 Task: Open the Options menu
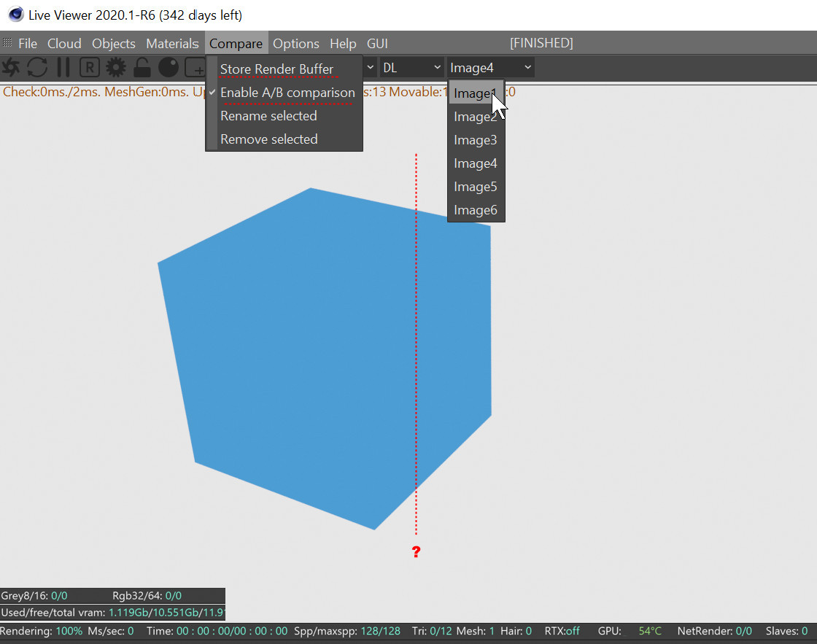coord(296,43)
